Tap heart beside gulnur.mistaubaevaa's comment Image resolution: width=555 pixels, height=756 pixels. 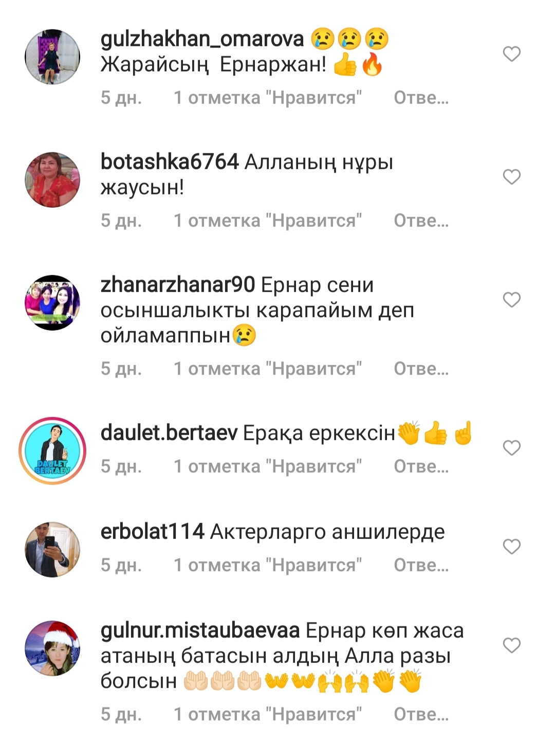(x=511, y=645)
